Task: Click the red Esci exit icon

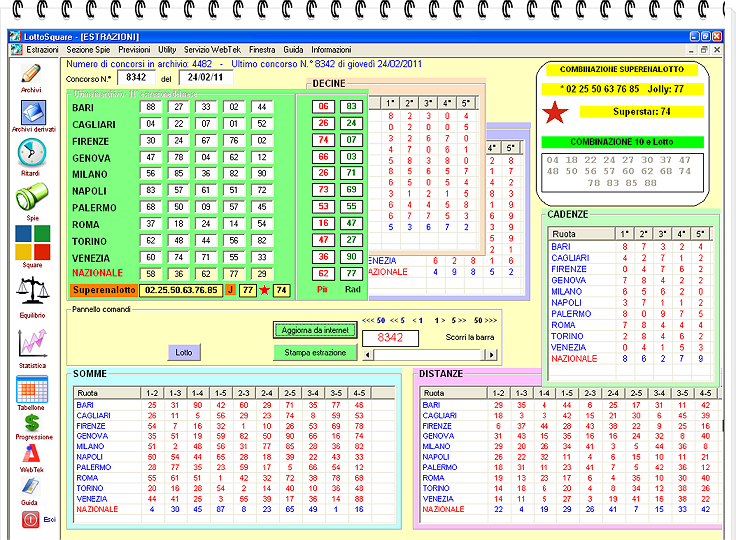Action: coord(30,519)
